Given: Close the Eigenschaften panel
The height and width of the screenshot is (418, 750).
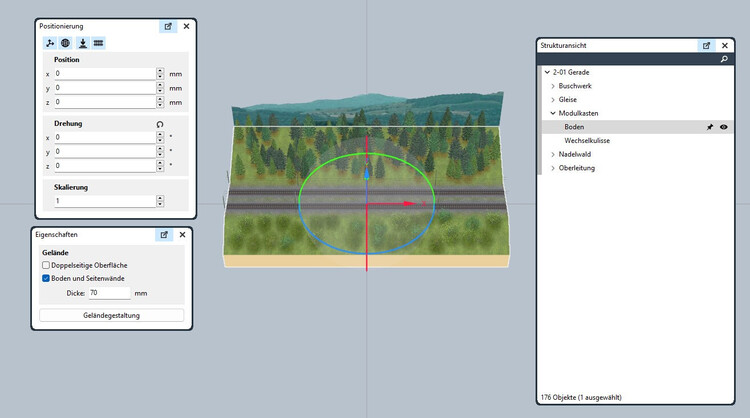Looking at the screenshot, I should [182, 235].
